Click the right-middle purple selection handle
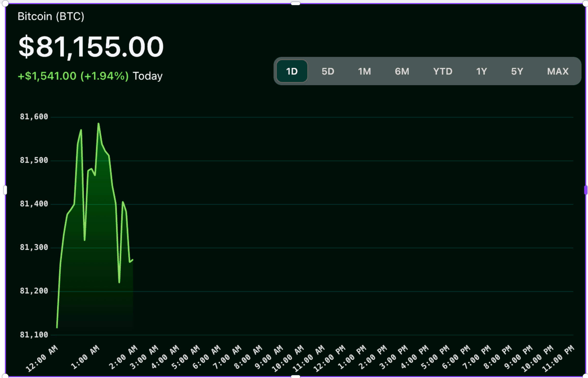 point(586,190)
